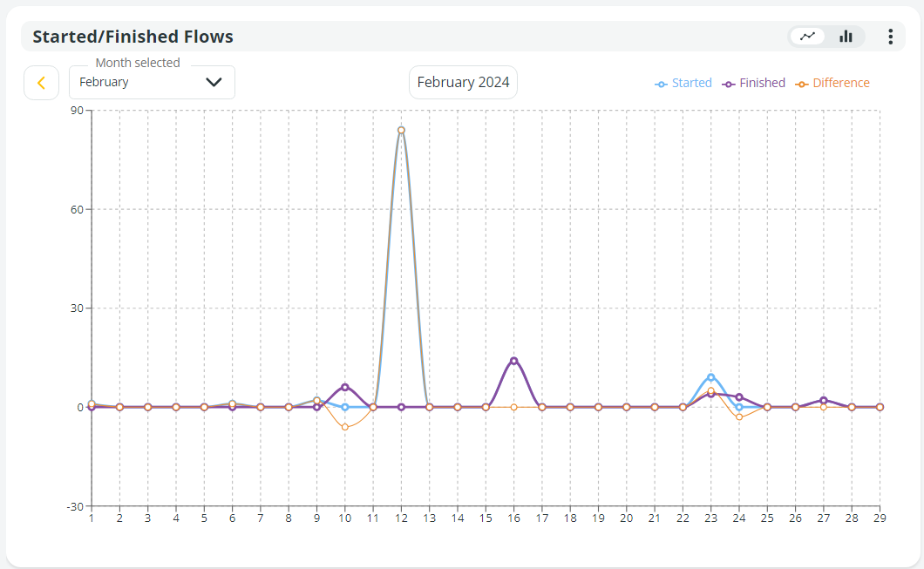Click the negative Difference point on day 10
924x569 pixels.
click(344, 427)
